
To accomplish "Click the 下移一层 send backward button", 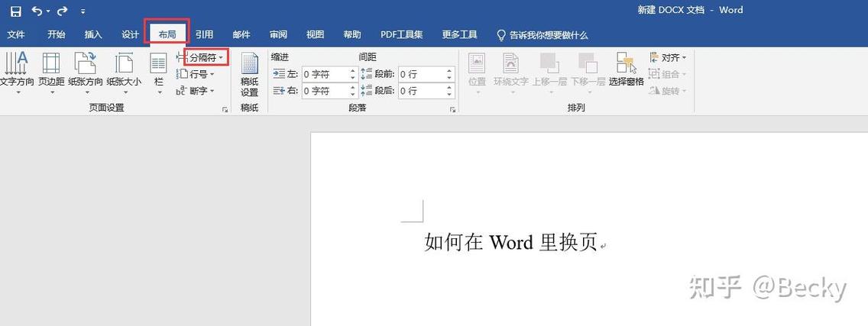I will [x=588, y=73].
